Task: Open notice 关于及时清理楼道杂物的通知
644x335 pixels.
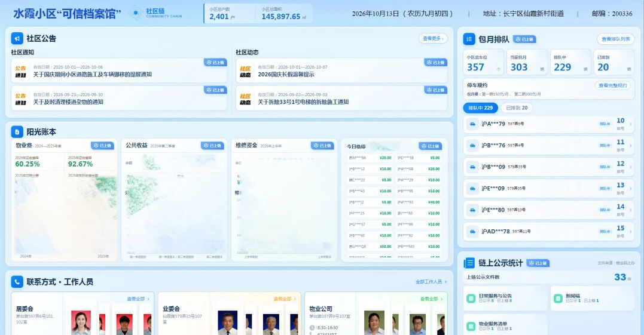Action: 119,98
